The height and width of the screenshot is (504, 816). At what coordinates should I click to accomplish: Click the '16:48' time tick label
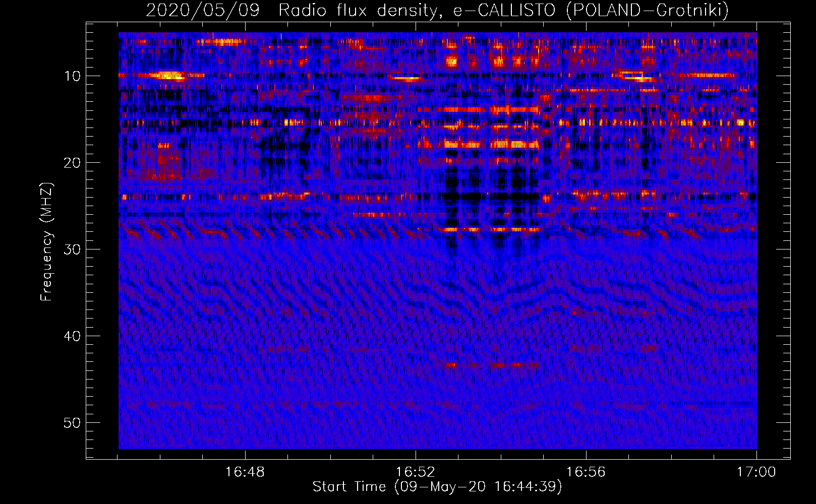coord(245,472)
